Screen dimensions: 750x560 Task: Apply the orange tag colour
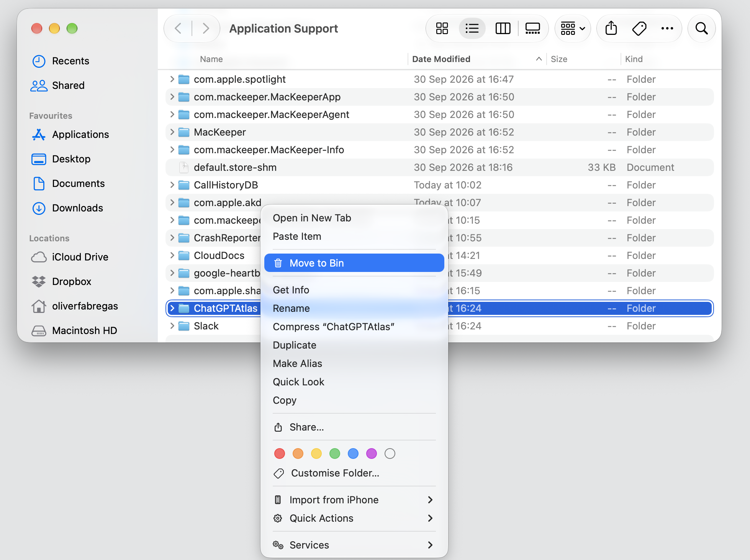pyautogui.click(x=298, y=454)
